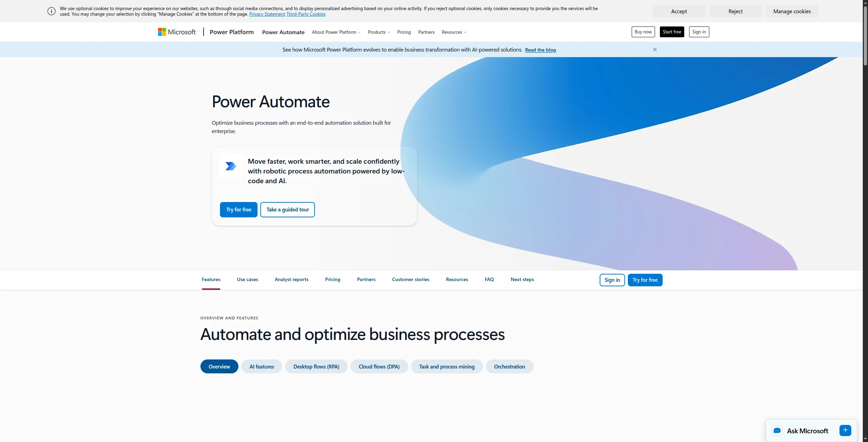
Task: Reject optional cookies
Action: tap(736, 11)
